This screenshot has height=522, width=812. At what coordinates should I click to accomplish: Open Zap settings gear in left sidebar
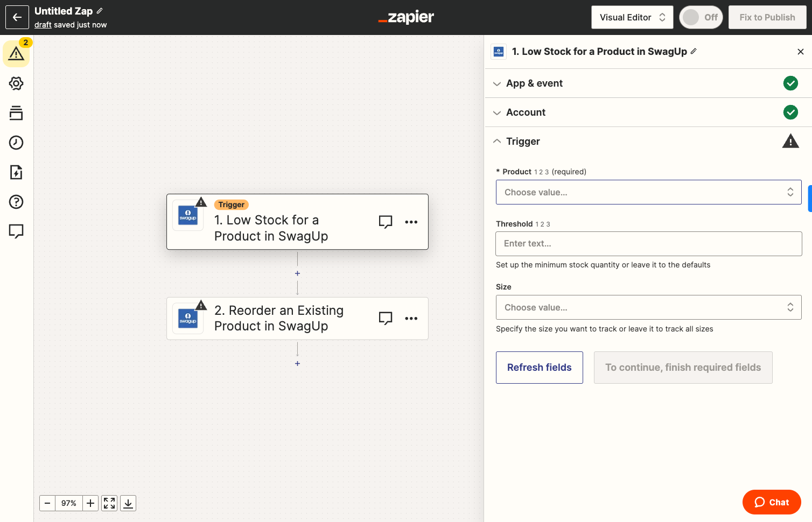tap(16, 83)
